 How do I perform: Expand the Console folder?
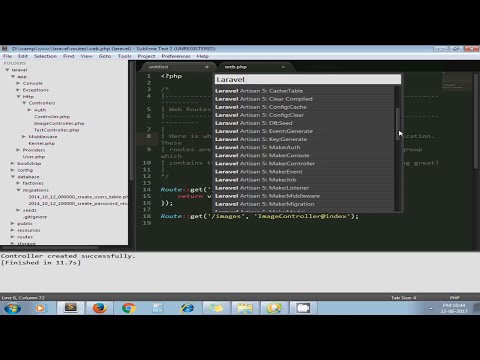[18, 83]
